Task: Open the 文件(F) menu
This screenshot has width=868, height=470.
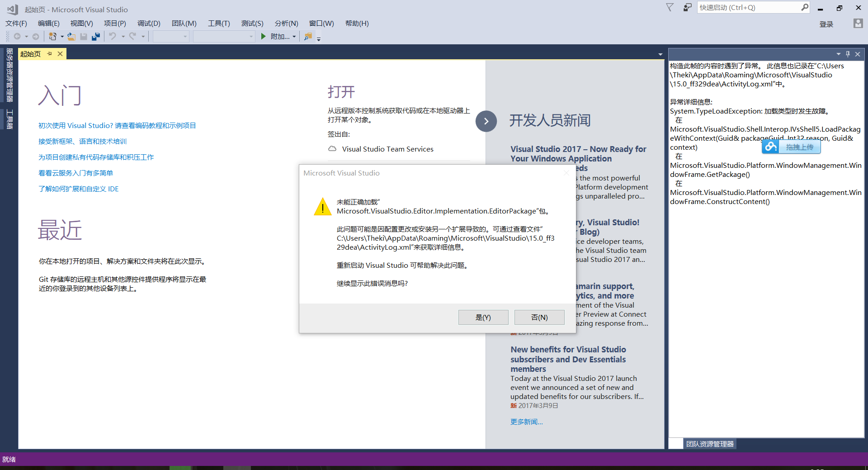Action: pyautogui.click(x=16, y=24)
